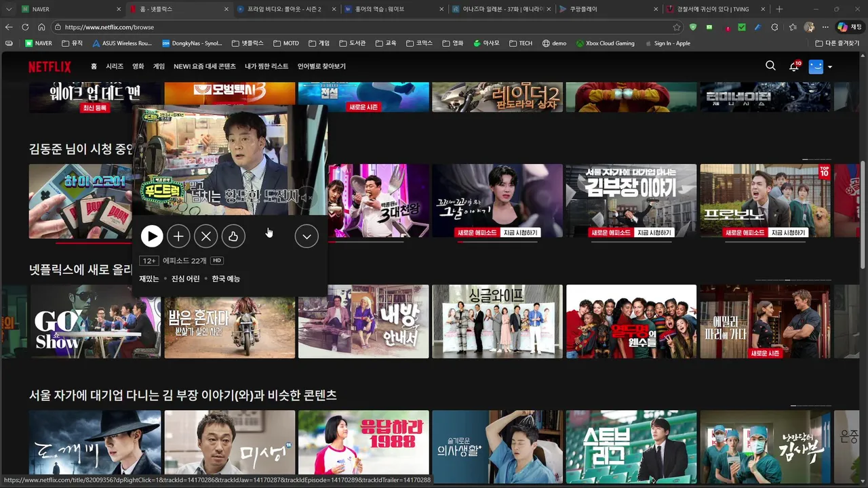Screen dimensions: 868x488
Task: Open the tab actions dropdown
Action: (x=9, y=9)
